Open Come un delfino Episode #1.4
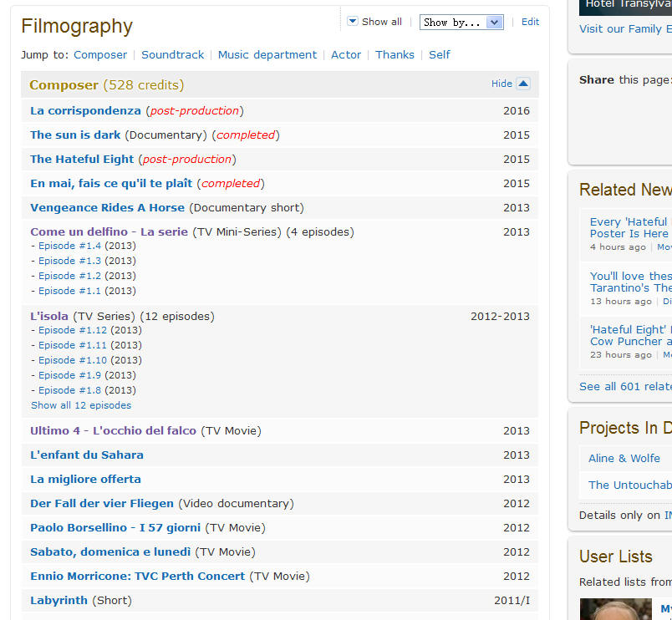Viewport: 672px width, 620px height. (69, 246)
